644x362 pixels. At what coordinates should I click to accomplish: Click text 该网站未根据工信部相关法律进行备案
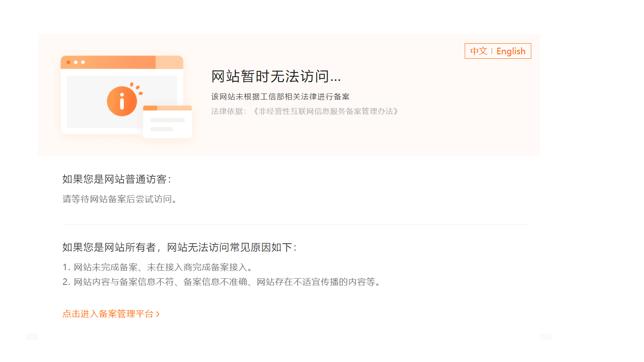pyautogui.click(x=281, y=97)
